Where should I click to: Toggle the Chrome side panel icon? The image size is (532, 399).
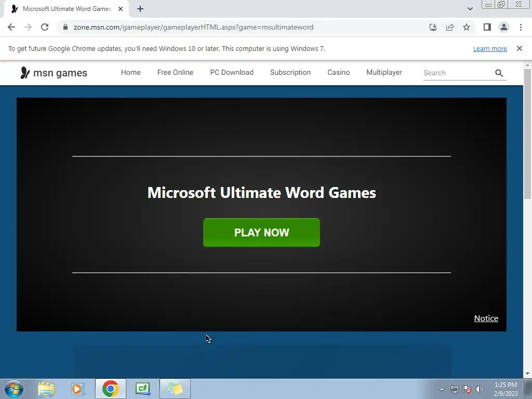[487, 27]
